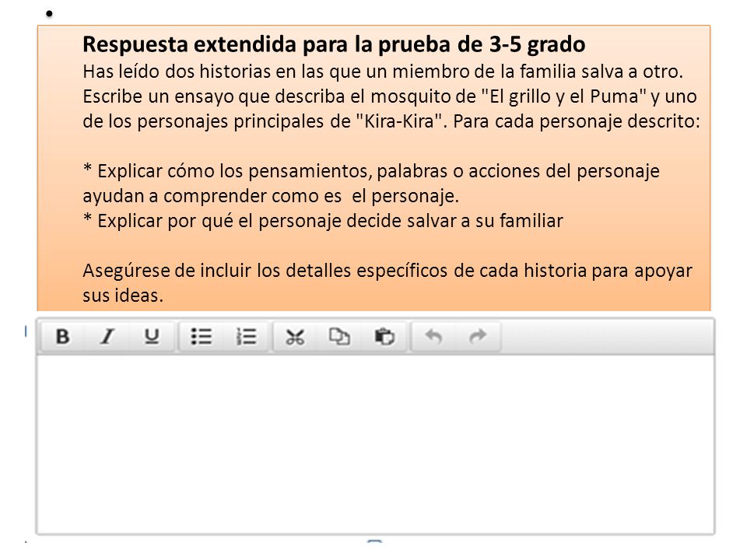Click the bullet '* Explicar por qué el personaje decide salvar'

[x=271, y=220]
